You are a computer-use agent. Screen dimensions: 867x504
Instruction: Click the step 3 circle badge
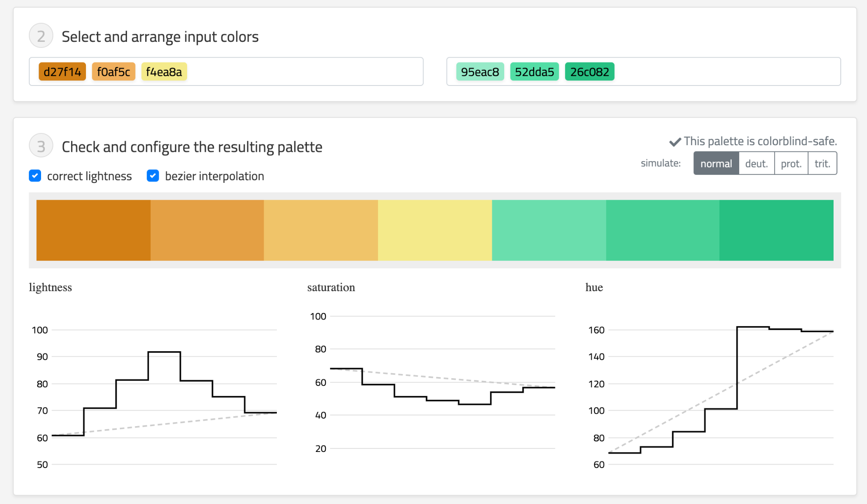41,146
